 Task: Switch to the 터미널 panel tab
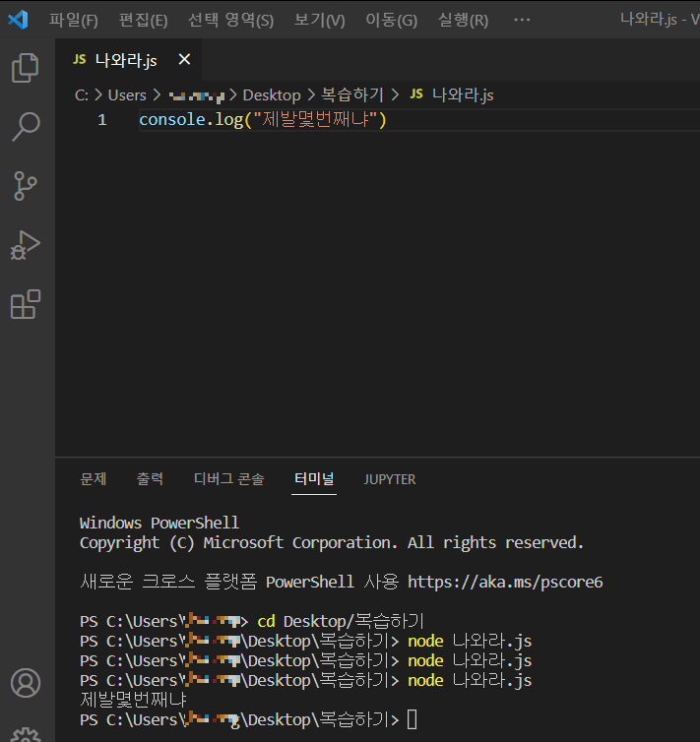click(x=314, y=479)
